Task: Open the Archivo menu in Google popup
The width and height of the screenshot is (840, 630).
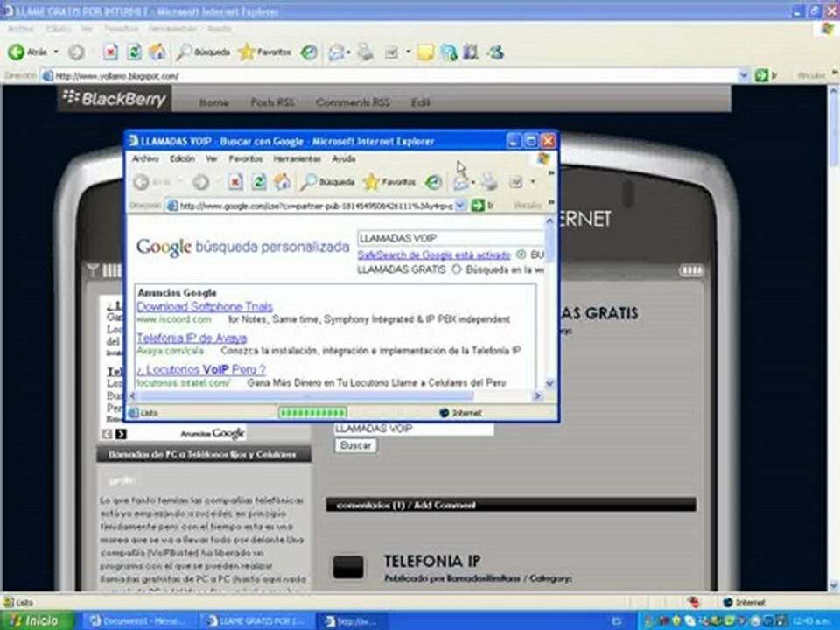Action: (145, 158)
